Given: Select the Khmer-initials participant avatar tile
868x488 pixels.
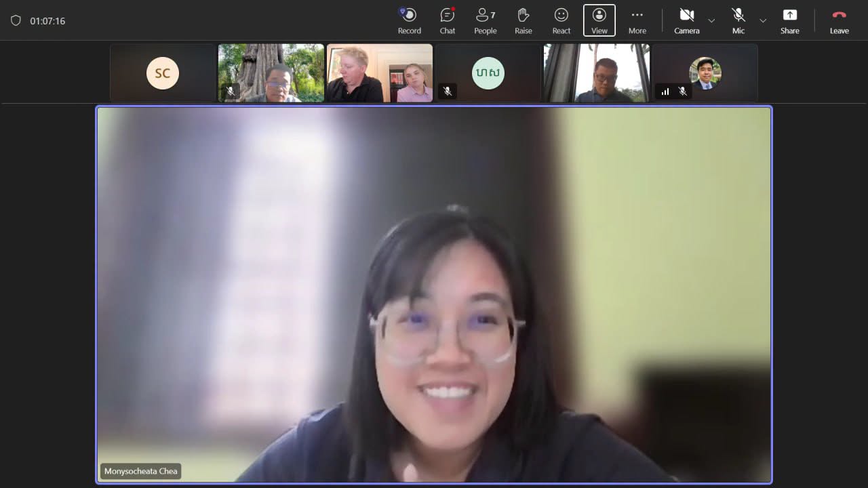Looking at the screenshot, I should (488, 73).
